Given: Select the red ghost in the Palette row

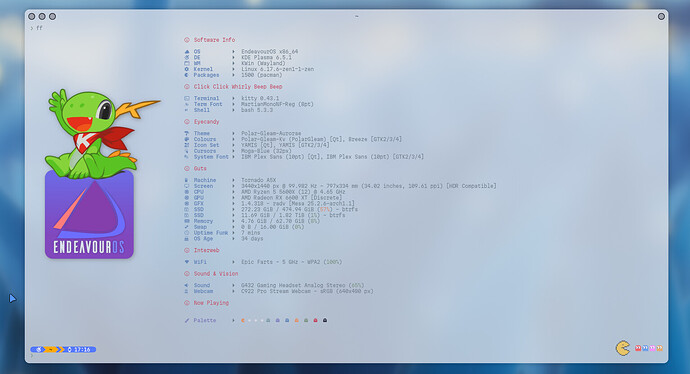Looking at the screenshot, I should coord(315,320).
